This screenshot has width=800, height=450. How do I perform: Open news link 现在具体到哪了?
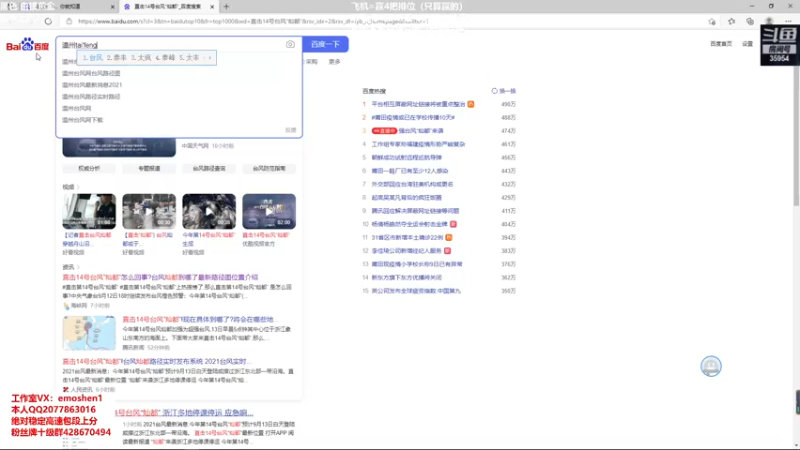click(x=198, y=319)
